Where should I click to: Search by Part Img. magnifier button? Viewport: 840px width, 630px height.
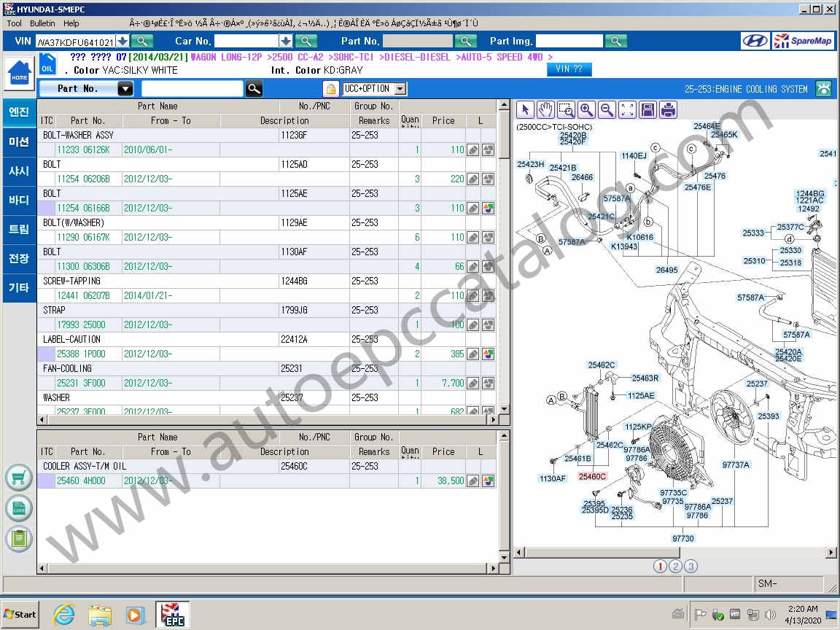[x=615, y=41]
